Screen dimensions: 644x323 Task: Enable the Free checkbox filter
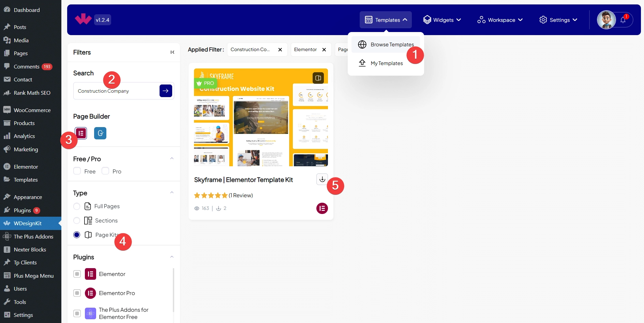tap(77, 171)
